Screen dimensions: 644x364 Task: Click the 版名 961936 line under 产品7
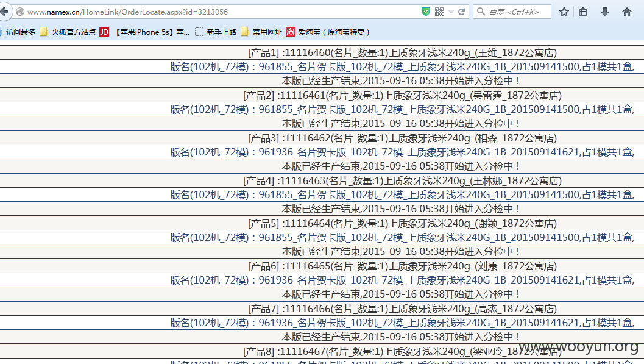point(402,323)
